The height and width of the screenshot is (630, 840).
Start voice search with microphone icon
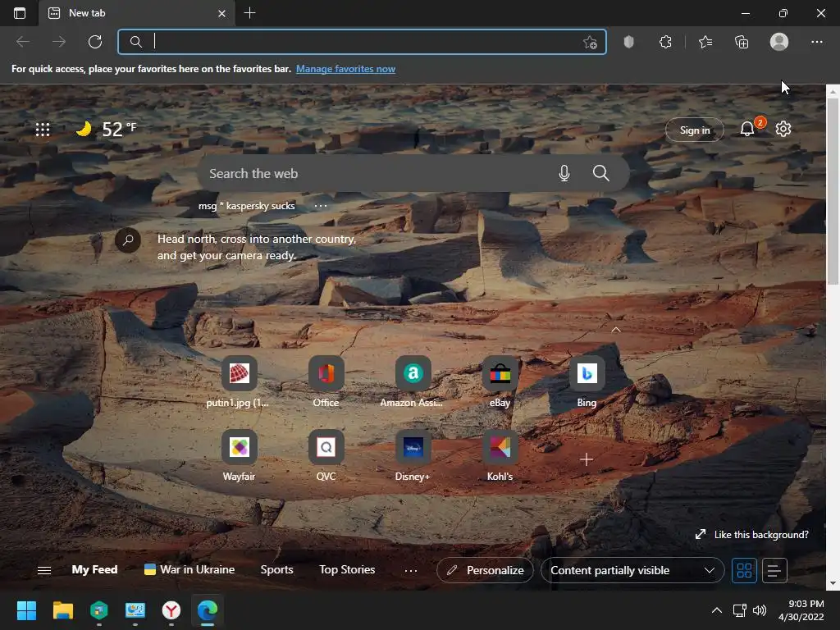click(x=564, y=173)
